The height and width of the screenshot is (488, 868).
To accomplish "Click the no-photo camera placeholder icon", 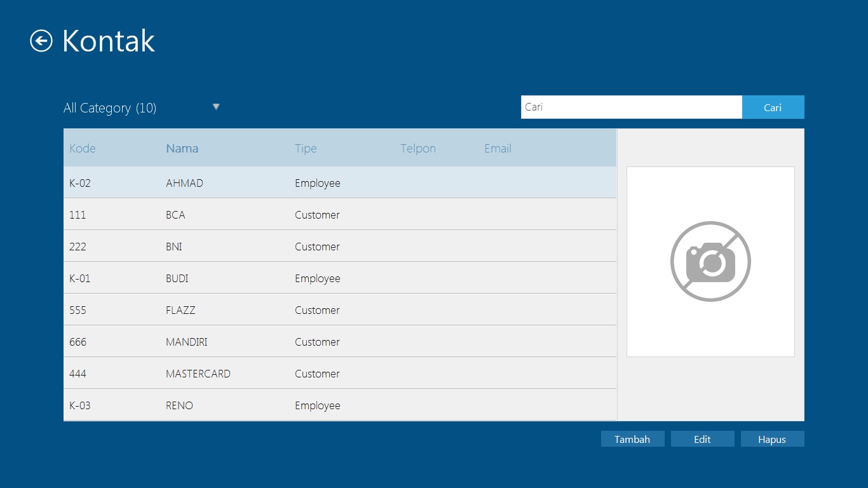I will tap(710, 261).
